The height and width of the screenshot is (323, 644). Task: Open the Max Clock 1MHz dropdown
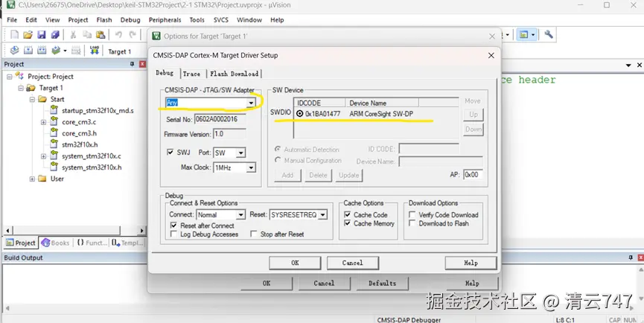[x=251, y=167]
